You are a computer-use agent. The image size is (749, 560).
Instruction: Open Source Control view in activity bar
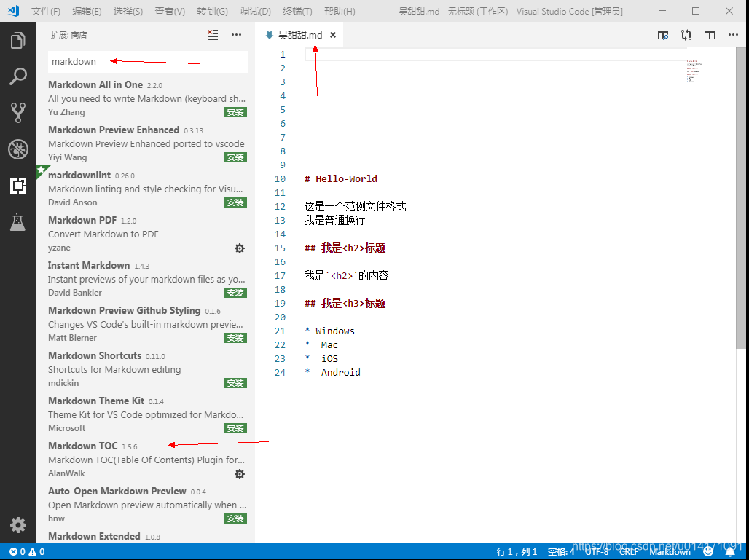tap(17, 113)
